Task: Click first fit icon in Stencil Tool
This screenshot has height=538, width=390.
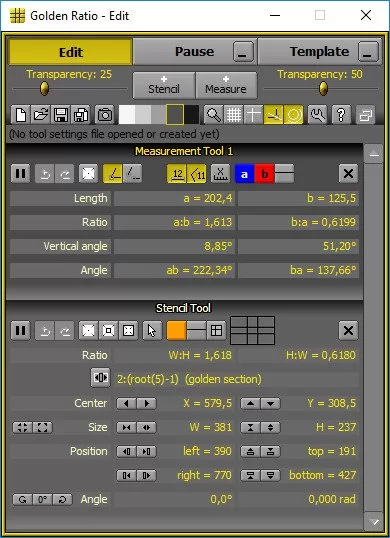Action: pos(88,330)
